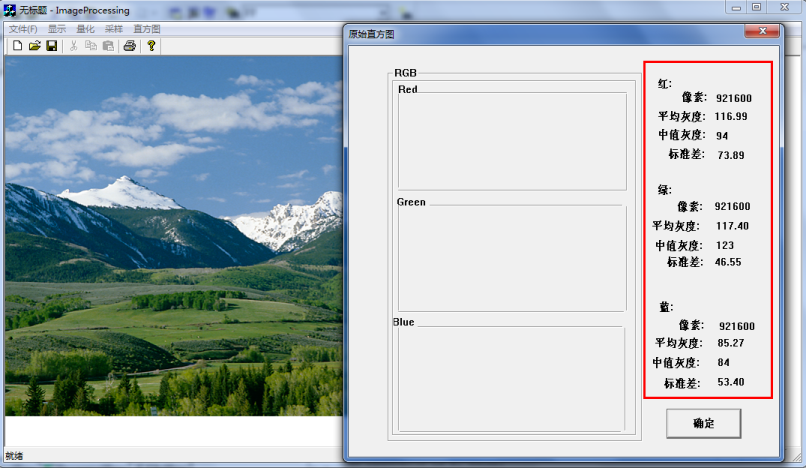806x468 pixels.
Task: Click the red standard deviation 73.89
Action: (731, 155)
